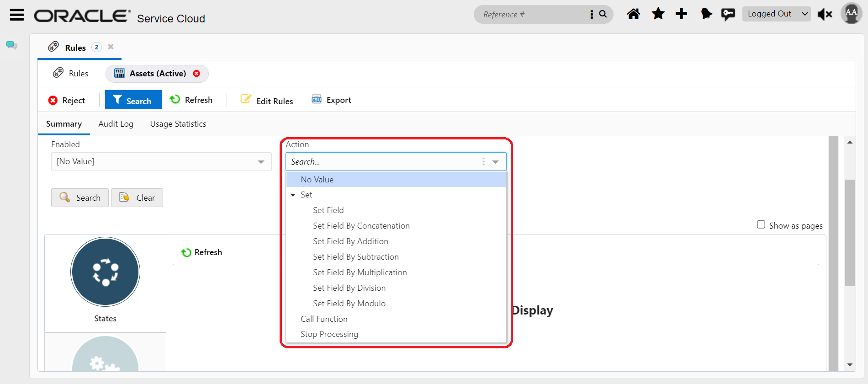The image size is (868, 384).
Task: Click the States circular icon
Action: tap(105, 272)
